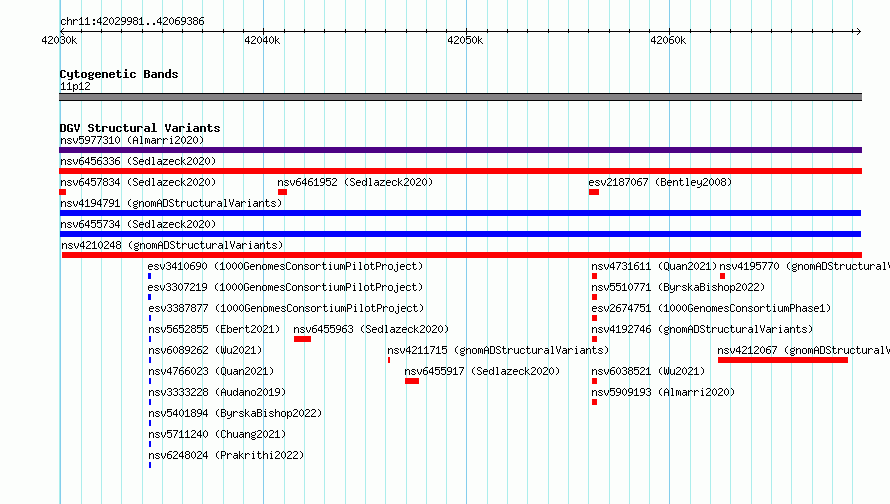Click the 11p12 cytogenetic band label
This screenshot has height=504, width=890.
point(75,86)
